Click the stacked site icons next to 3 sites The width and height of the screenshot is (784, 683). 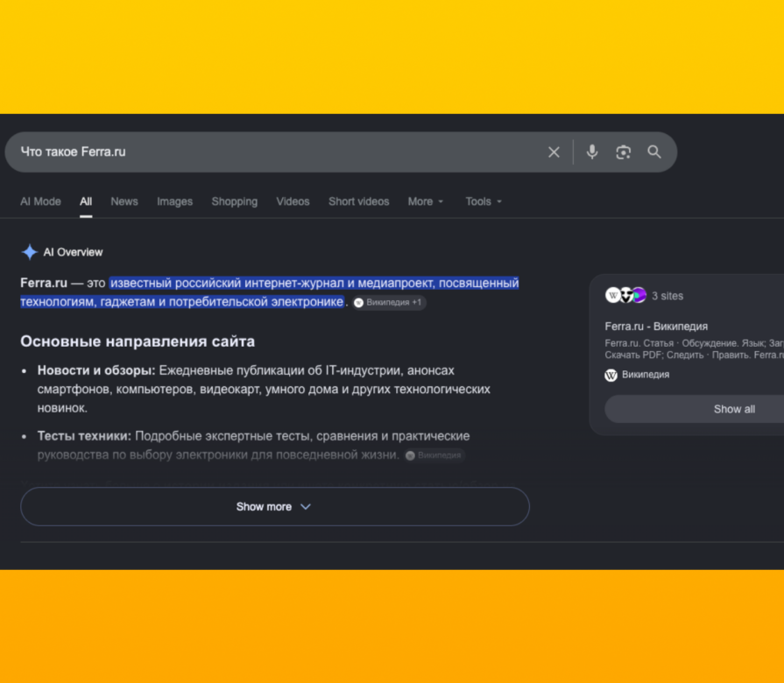625,295
